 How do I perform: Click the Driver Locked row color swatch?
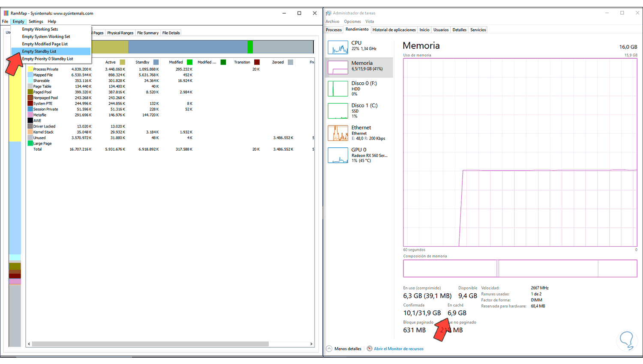[30, 126]
